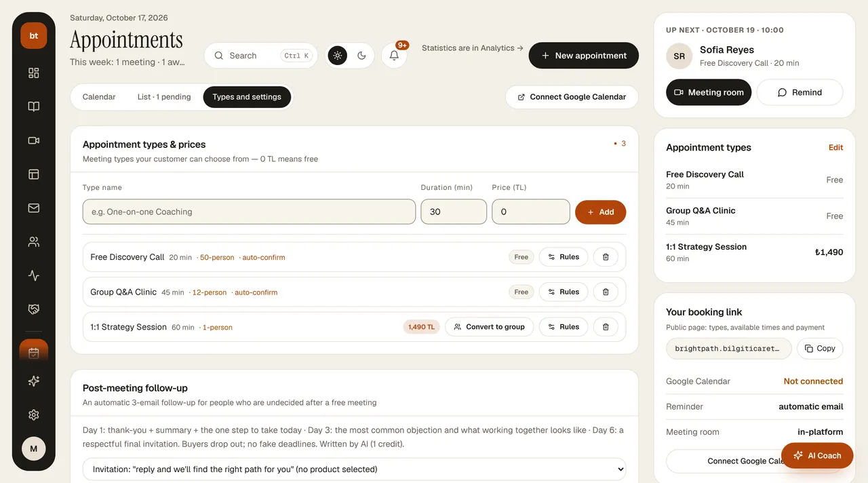This screenshot has width=868, height=483.
Task: Open the Calendar tab
Action: [99, 97]
